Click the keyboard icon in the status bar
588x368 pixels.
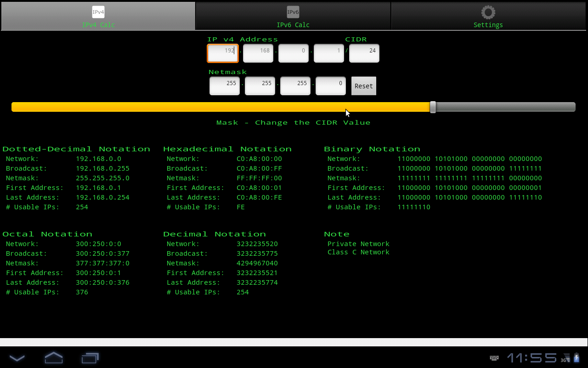point(494,357)
